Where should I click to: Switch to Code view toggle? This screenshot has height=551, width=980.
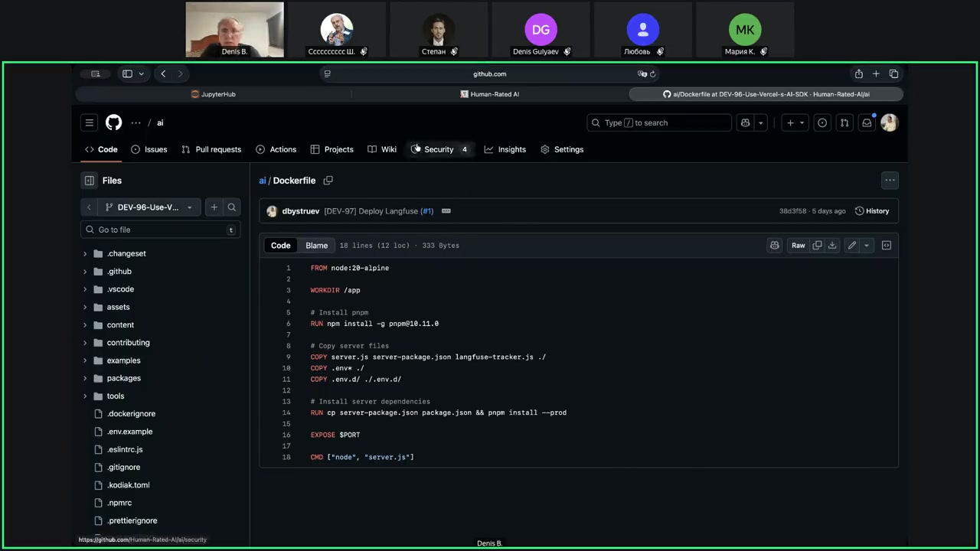click(281, 246)
